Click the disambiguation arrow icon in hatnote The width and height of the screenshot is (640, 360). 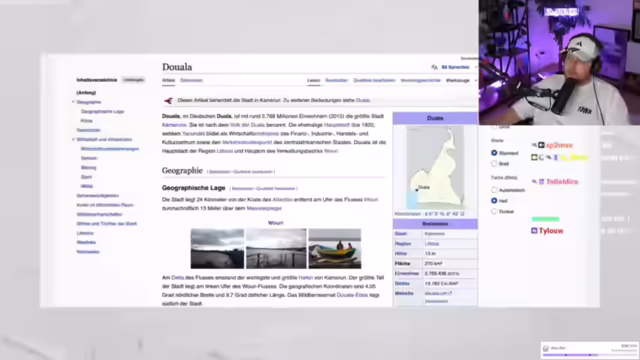coord(168,100)
